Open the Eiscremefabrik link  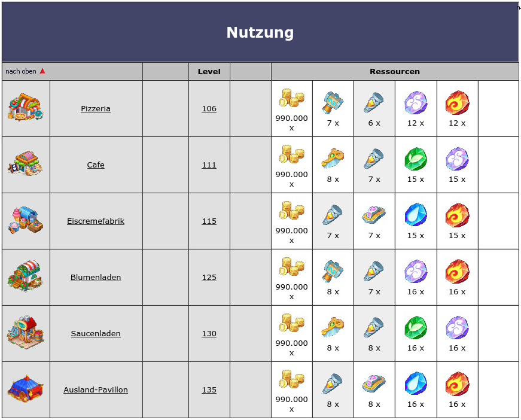96,221
